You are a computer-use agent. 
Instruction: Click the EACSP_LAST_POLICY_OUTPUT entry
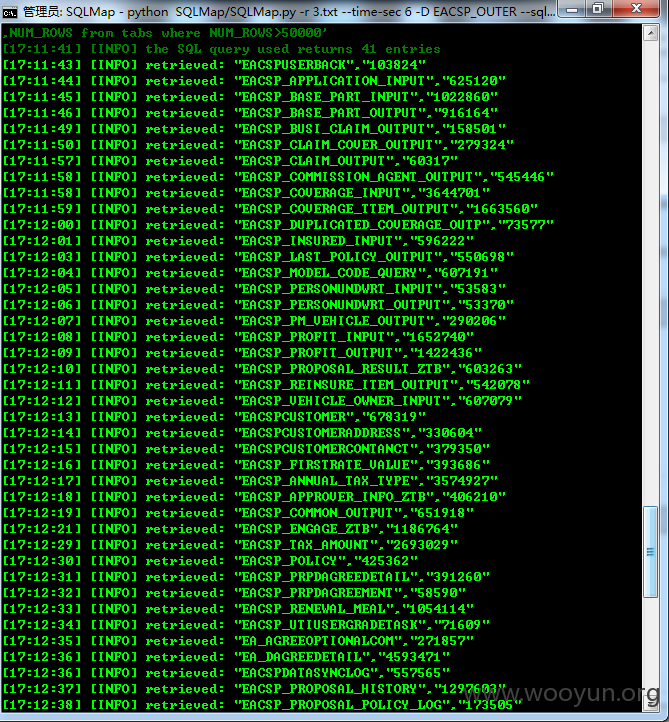pos(258,257)
